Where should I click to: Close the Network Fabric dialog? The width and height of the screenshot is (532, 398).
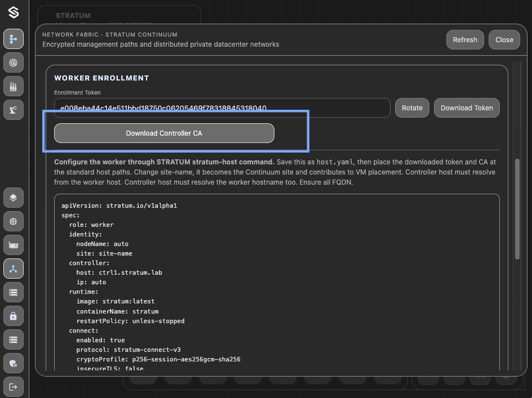pos(504,39)
